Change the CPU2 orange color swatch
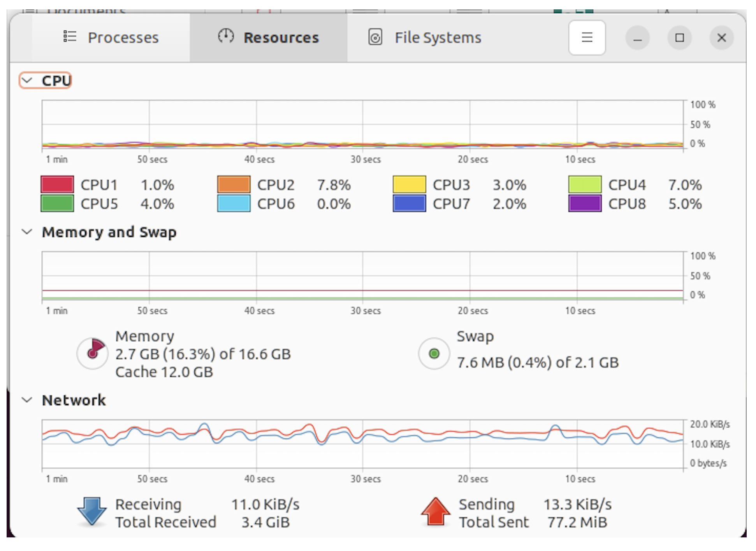 coord(234,184)
